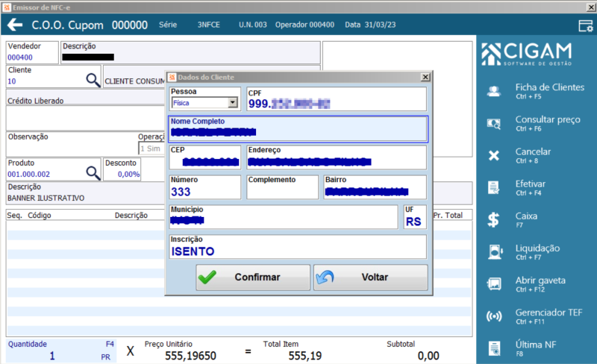Click the CEP field

coord(205,157)
